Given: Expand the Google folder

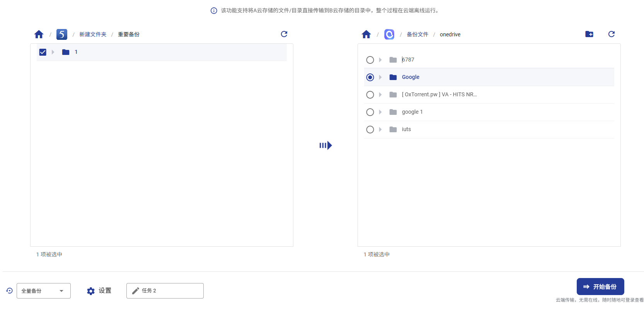Looking at the screenshot, I should pos(380,77).
